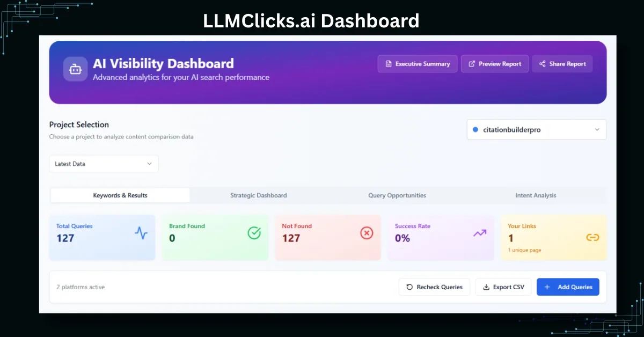Image resolution: width=644 pixels, height=337 pixels.
Task: Open the Query Opportunities tab
Action: pos(397,195)
